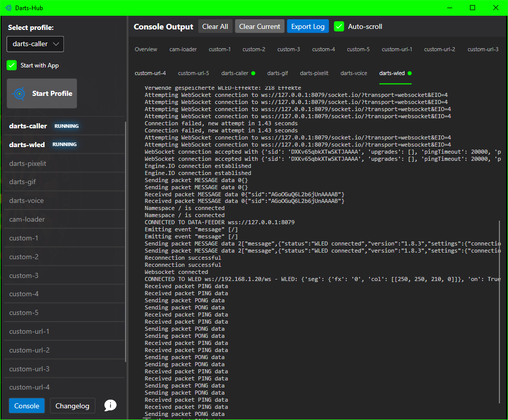Open the custom-1 console tab
The height and width of the screenshot is (420, 508).
[x=220, y=49]
